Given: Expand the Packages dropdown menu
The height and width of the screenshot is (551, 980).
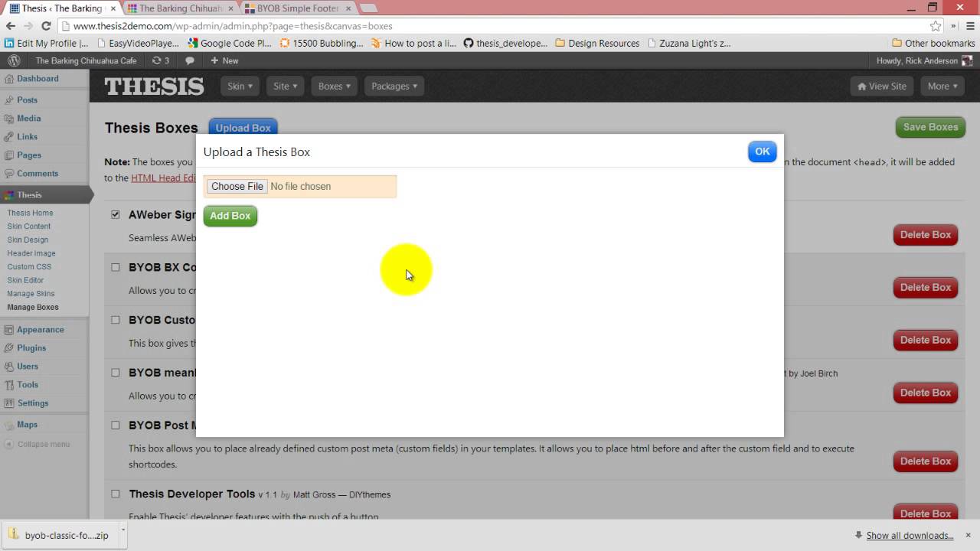Looking at the screenshot, I should coord(394,86).
